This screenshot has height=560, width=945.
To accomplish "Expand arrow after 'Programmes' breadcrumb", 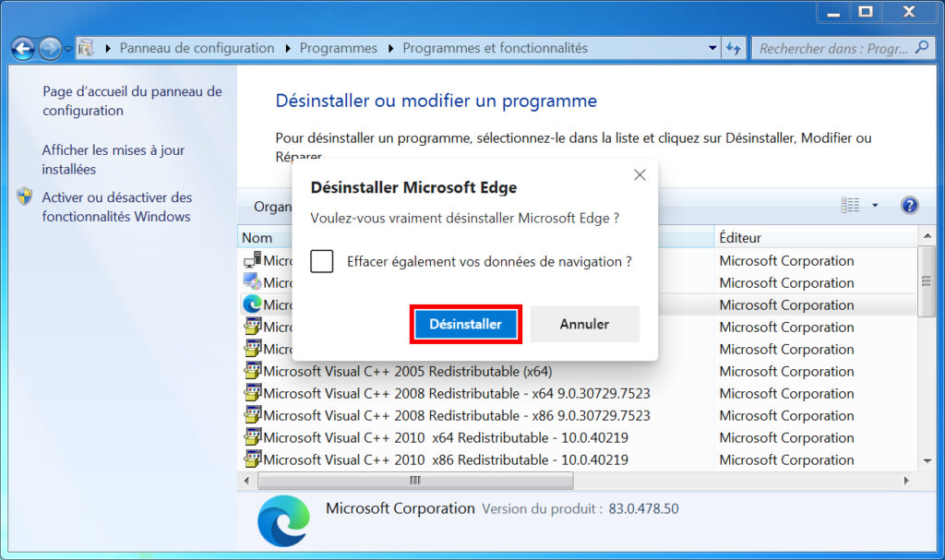I will 390,48.
